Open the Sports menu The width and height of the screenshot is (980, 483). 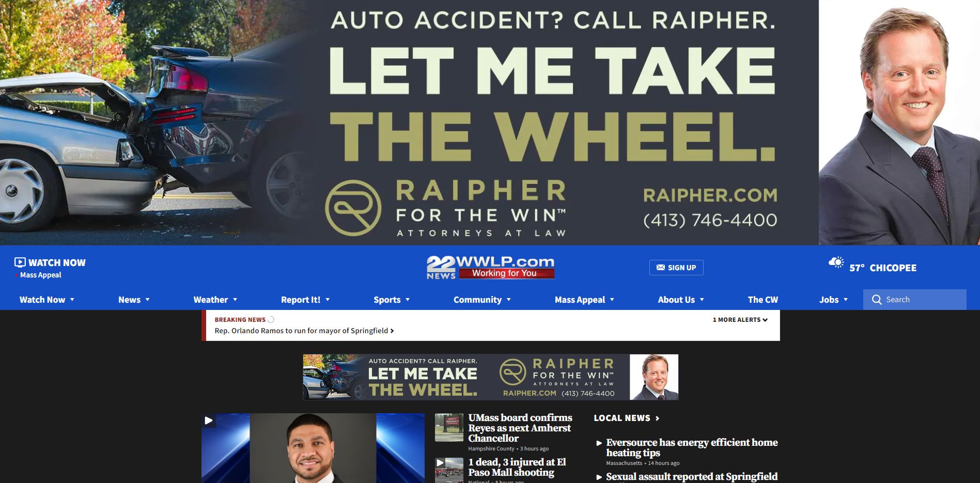(x=392, y=300)
